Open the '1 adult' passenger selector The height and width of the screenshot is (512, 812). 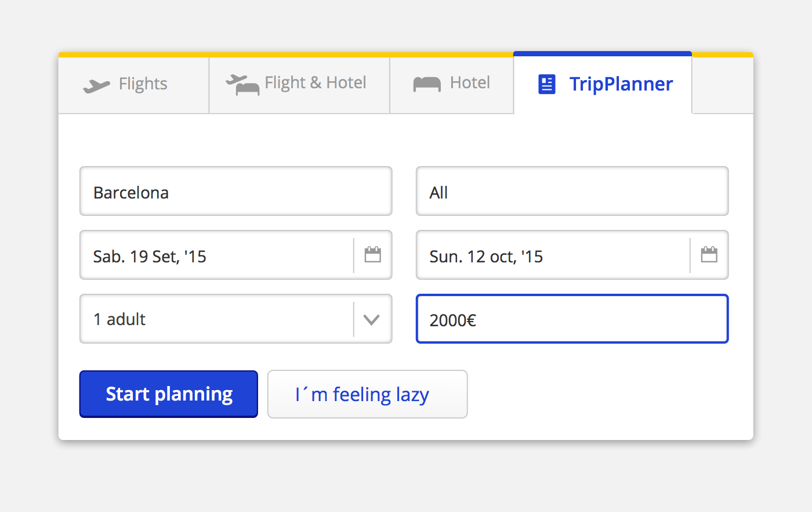pos(216,319)
